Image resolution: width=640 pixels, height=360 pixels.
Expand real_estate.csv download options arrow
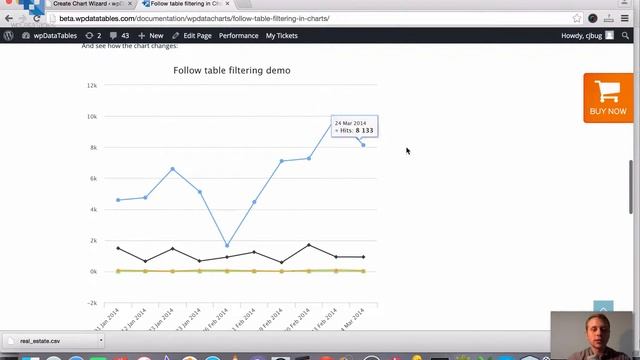[101, 340]
